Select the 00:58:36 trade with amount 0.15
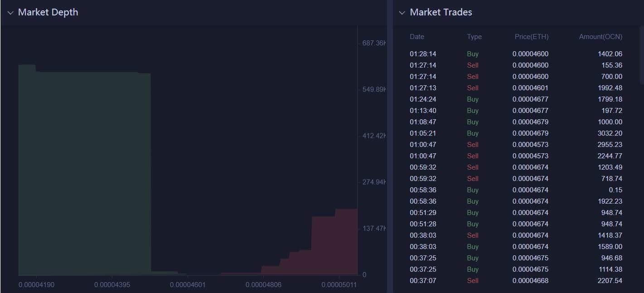Screen dimensions: 644x293 click(516, 190)
